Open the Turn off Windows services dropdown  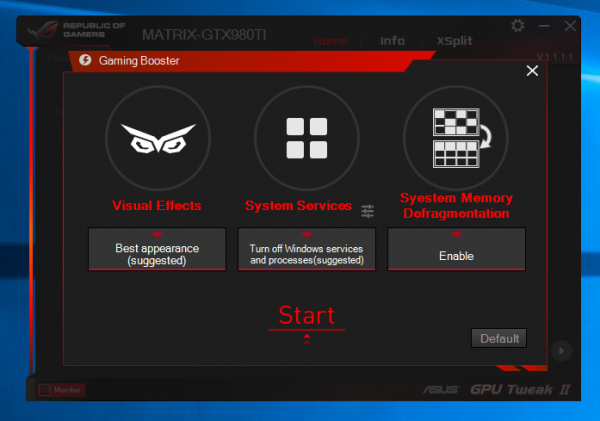coord(307,249)
